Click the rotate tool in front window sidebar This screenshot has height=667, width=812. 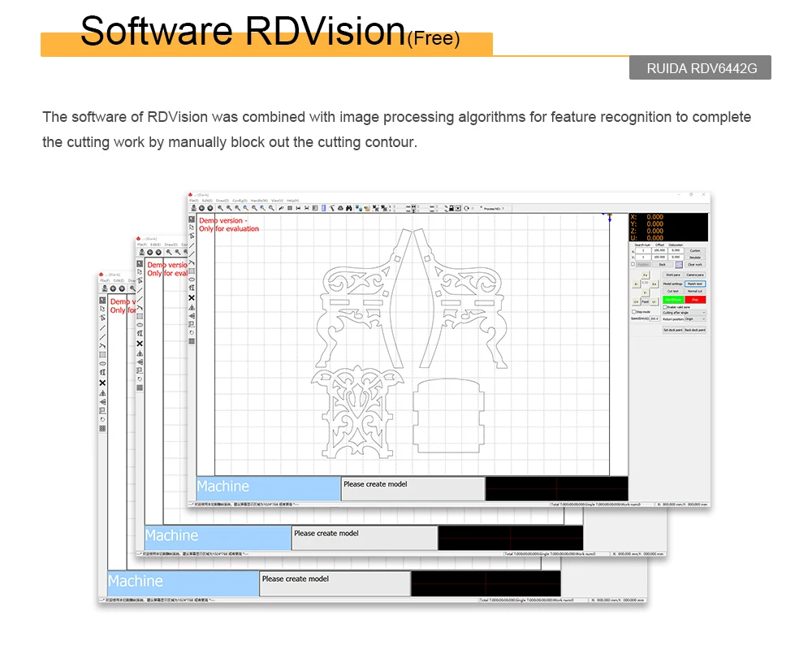(x=192, y=333)
